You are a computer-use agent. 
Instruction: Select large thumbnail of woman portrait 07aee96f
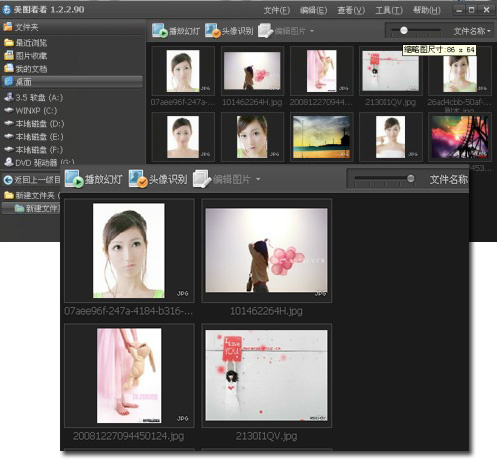129,251
